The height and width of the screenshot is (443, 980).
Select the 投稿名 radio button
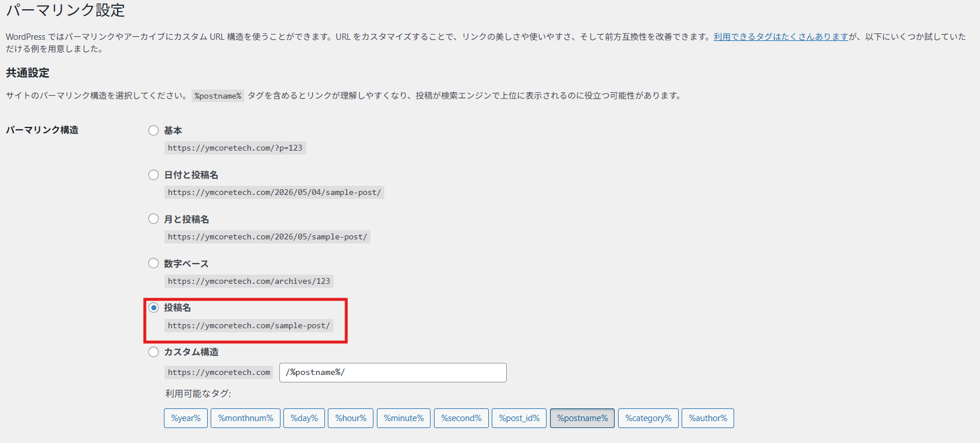click(x=154, y=307)
